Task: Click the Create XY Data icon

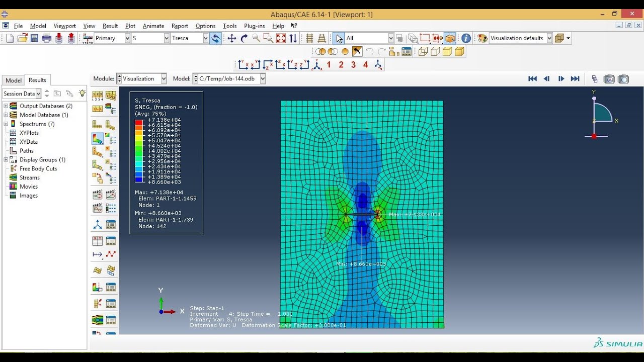Action: 98,241
